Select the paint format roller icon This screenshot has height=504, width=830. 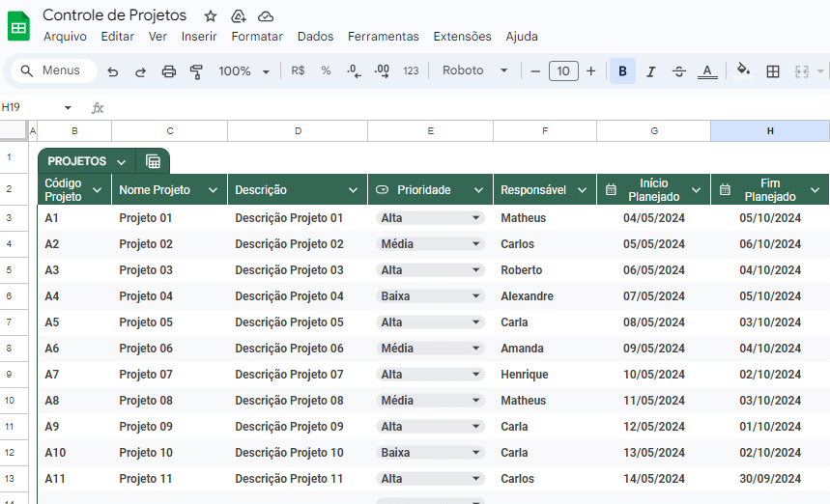(196, 71)
